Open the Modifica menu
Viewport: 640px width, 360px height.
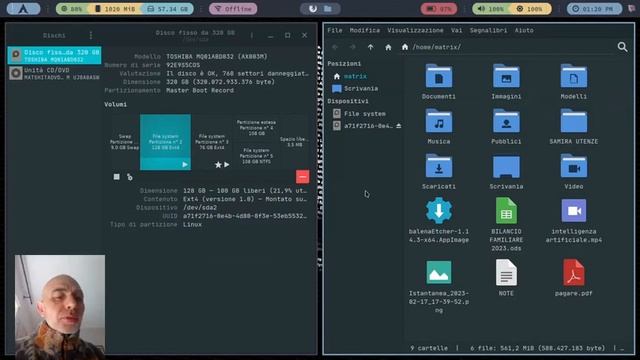pos(364,30)
